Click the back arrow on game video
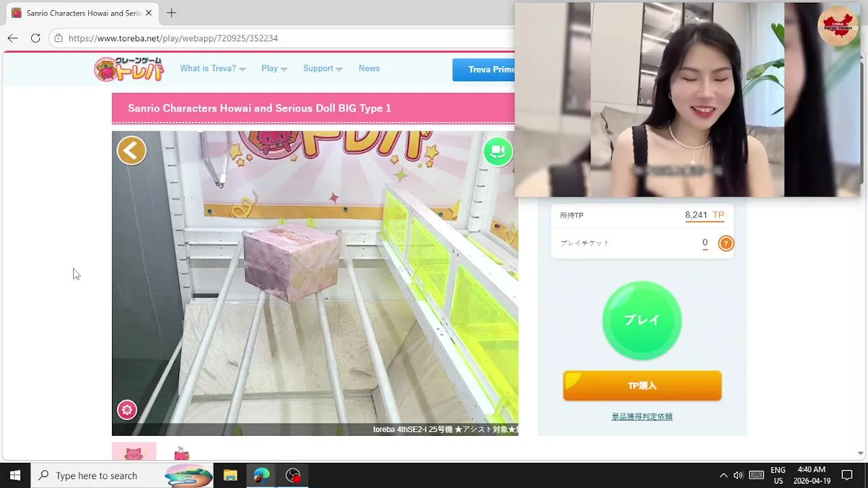 tap(132, 150)
